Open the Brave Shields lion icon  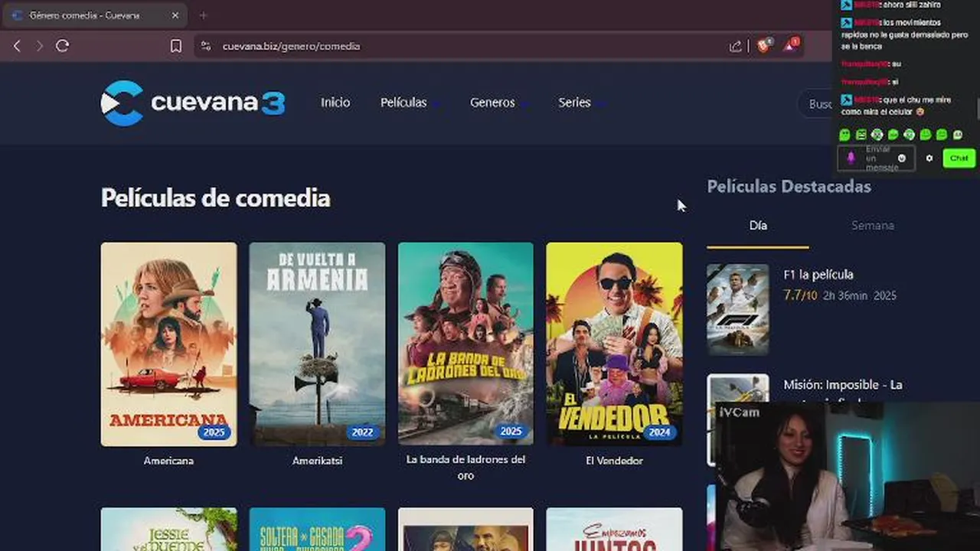coord(763,45)
